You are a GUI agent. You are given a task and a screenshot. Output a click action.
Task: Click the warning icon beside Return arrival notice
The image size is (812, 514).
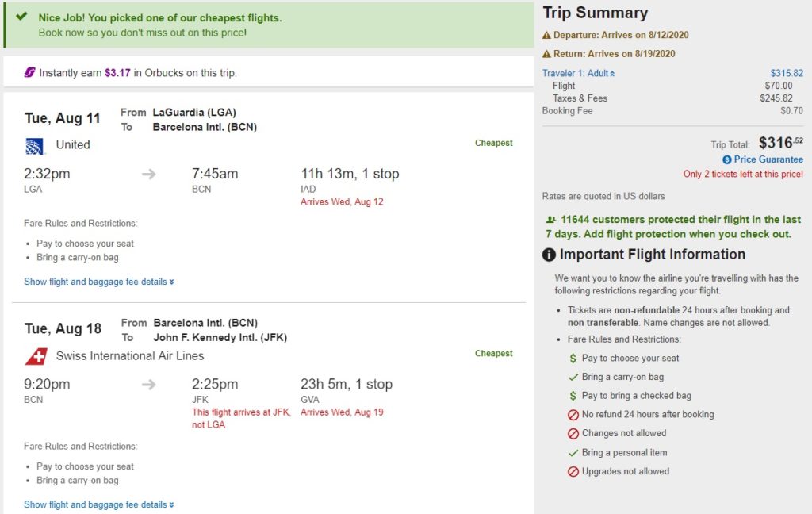click(546, 54)
